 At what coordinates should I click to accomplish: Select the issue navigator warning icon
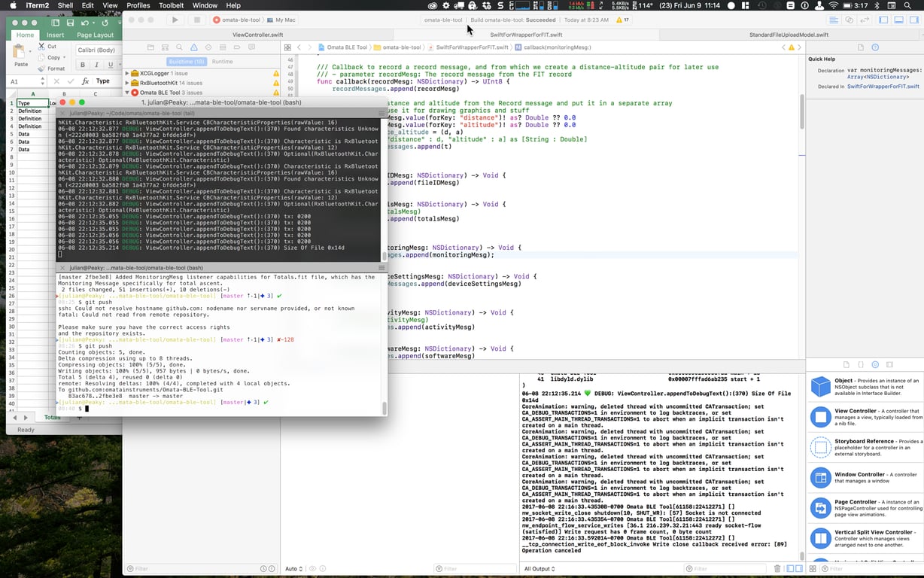coord(194,47)
